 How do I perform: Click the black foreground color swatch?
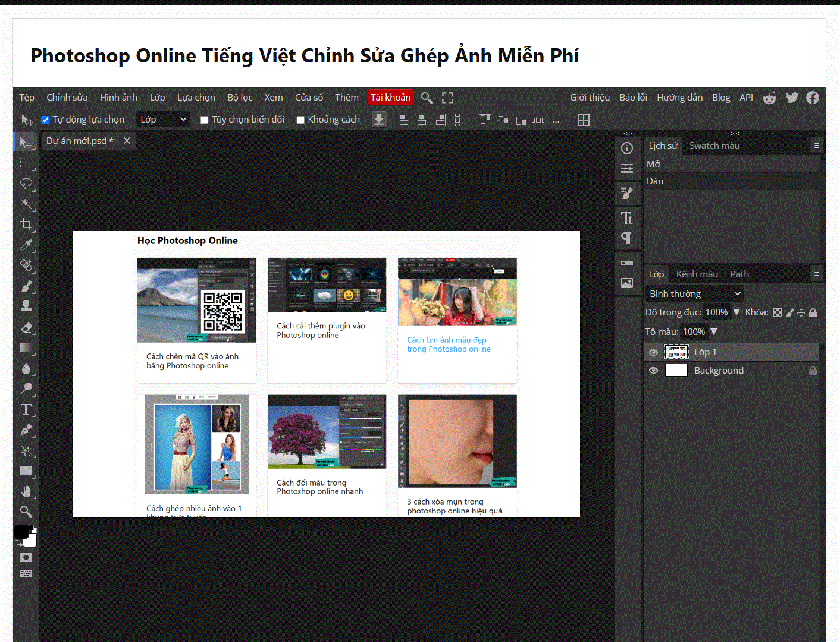click(x=21, y=531)
